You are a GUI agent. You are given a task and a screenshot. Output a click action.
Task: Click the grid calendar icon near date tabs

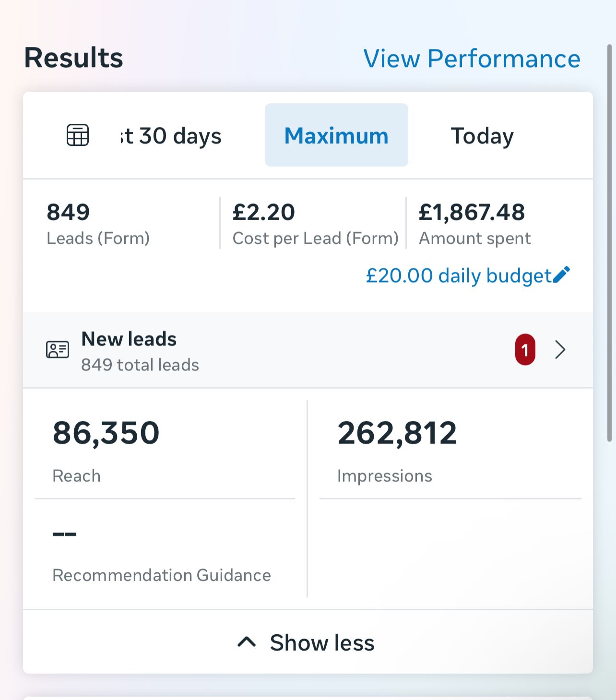(78, 135)
